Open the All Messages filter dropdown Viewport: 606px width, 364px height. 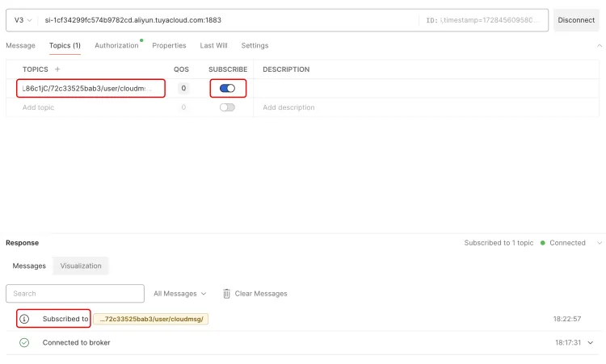(x=179, y=294)
